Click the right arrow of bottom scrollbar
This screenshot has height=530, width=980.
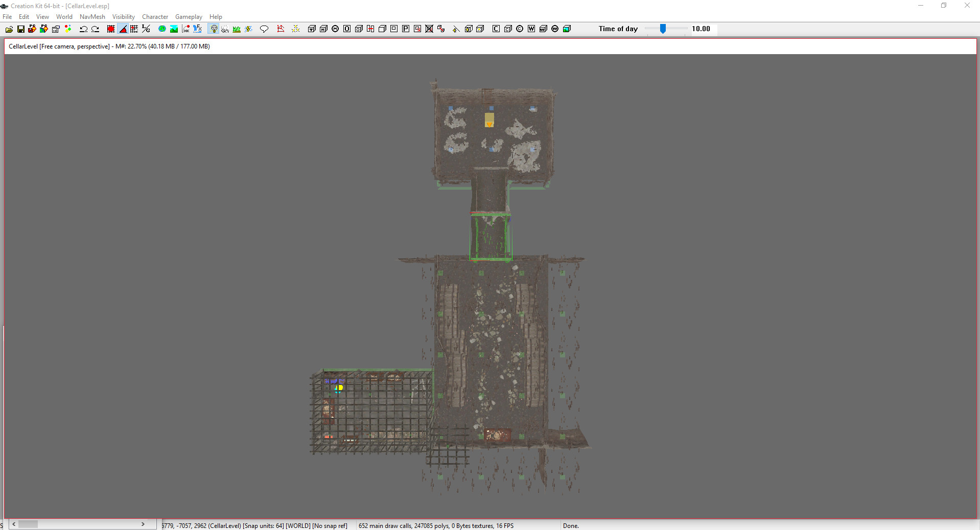143,524
